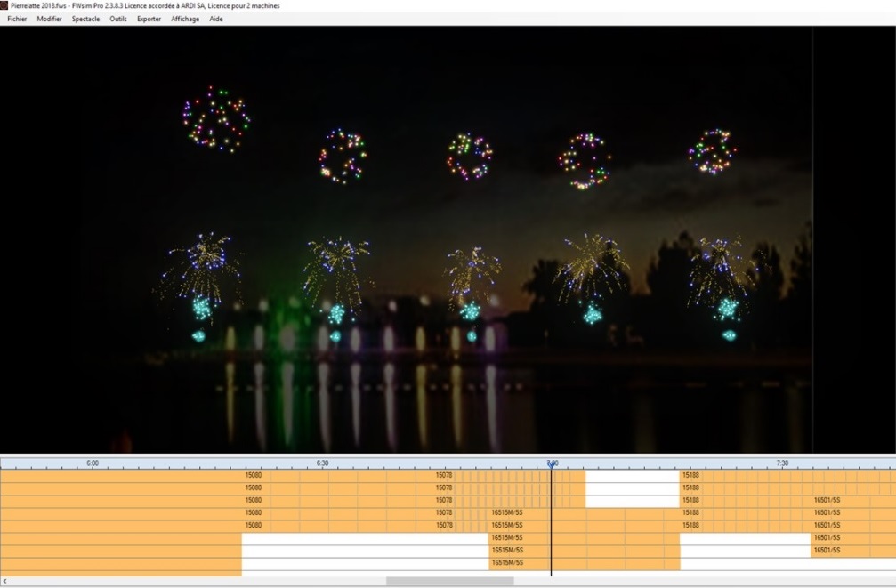
Task: Select the 15188 clip in the fifth track
Action: [690, 525]
